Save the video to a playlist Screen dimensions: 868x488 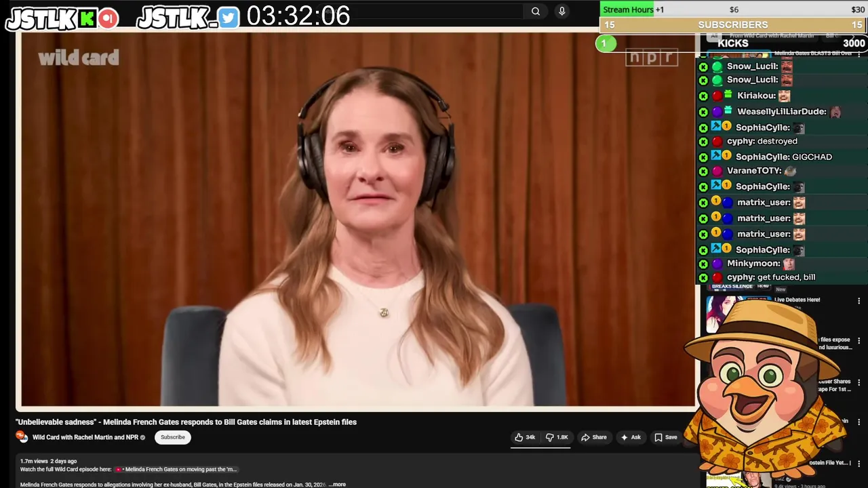click(x=665, y=437)
